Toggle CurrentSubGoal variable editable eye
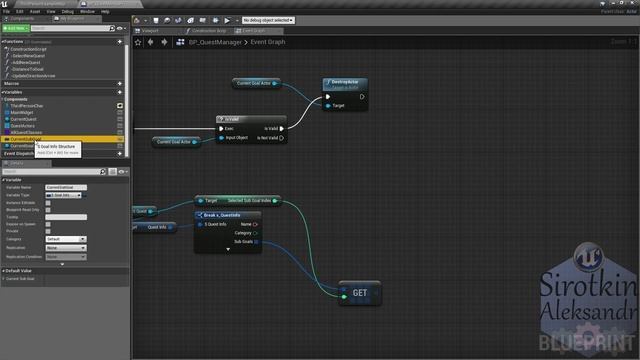Viewport: 640px width, 360px height. click(120, 139)
